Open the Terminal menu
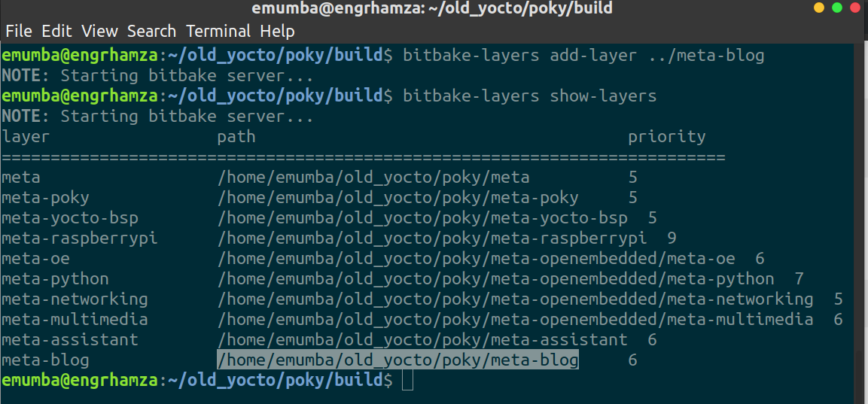Viewport: 868px width, 404px height. coord(218,30)
